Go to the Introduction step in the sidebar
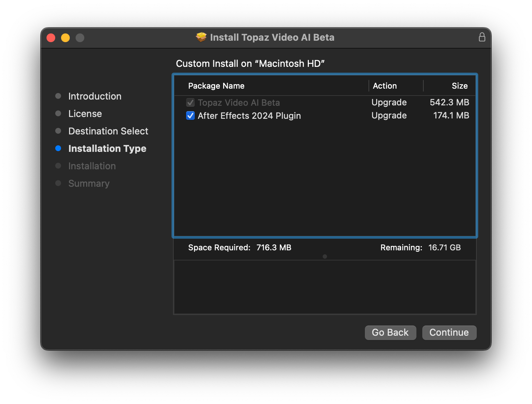This screenshot has height=404, width=532. pyautogui.click(x=94, y=96)
